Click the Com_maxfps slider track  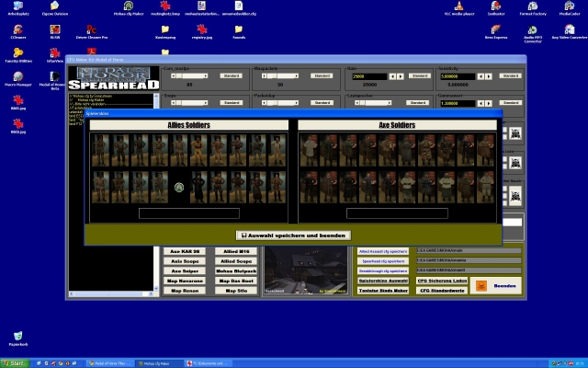click(189, 75)
